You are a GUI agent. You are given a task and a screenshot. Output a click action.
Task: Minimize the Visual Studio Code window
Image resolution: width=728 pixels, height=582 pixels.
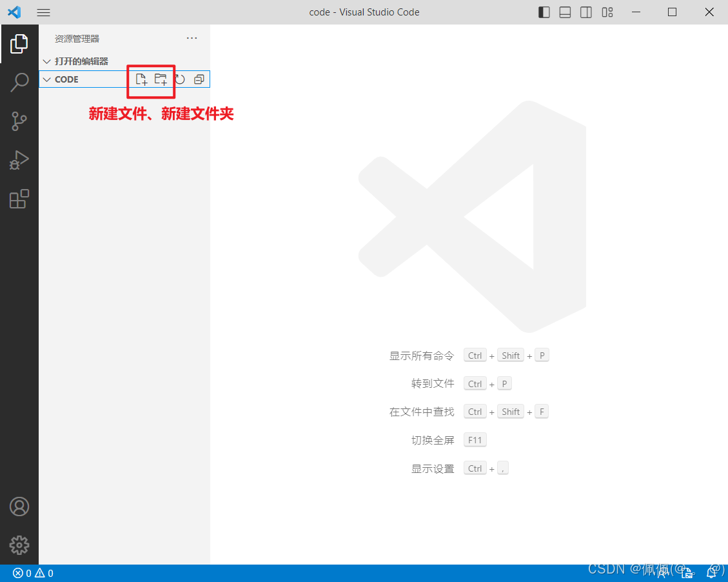pyautogui.click(x=636, y=12)
